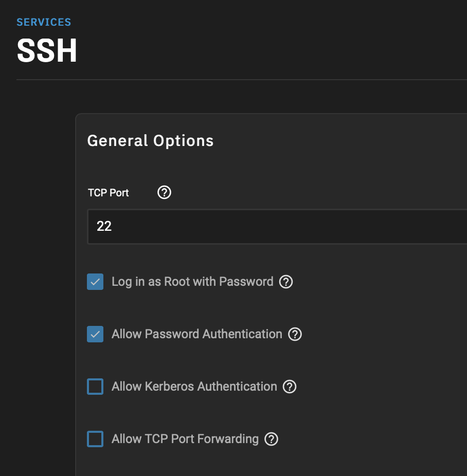467x476 pixels.
Task: Click the Log in as Root with Password label text
Action: pyautogui.click(x=192, y=282)
